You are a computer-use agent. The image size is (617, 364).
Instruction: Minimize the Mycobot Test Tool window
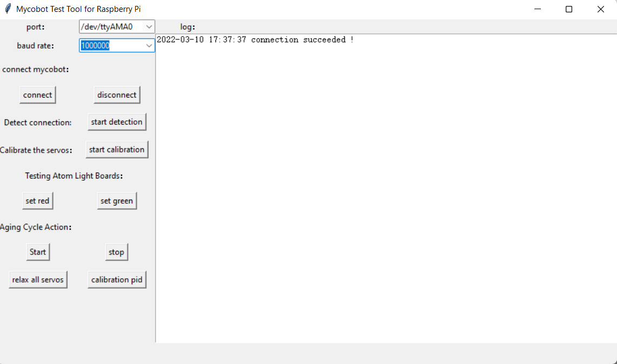[538, 9]
